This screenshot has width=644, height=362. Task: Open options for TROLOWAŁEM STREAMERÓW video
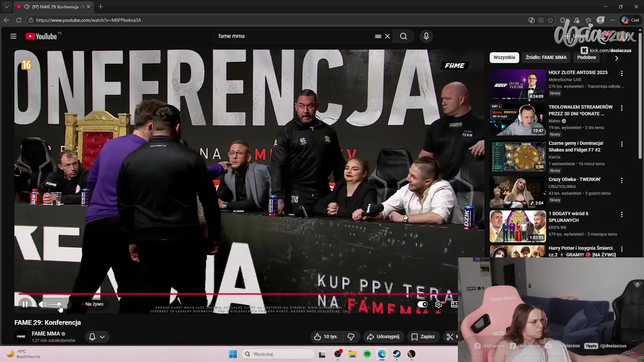[x=621, y=108]
